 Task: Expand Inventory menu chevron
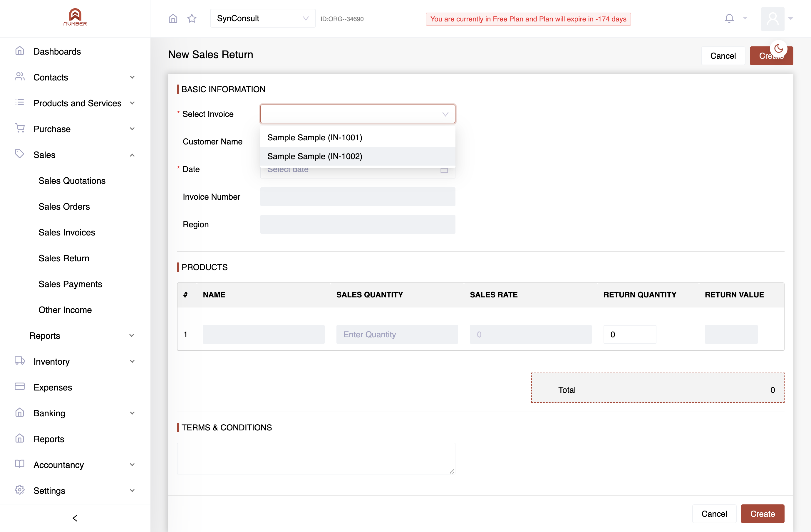(132, 361)
